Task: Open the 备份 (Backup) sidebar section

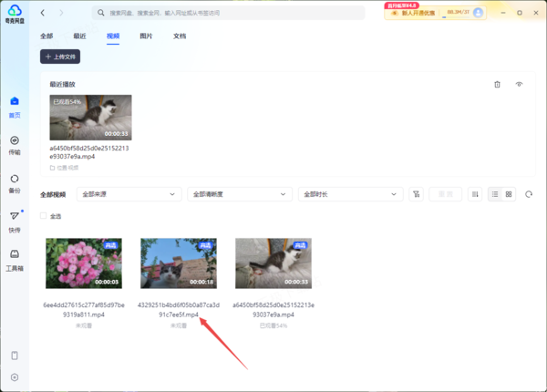Action: pos(15,181)
